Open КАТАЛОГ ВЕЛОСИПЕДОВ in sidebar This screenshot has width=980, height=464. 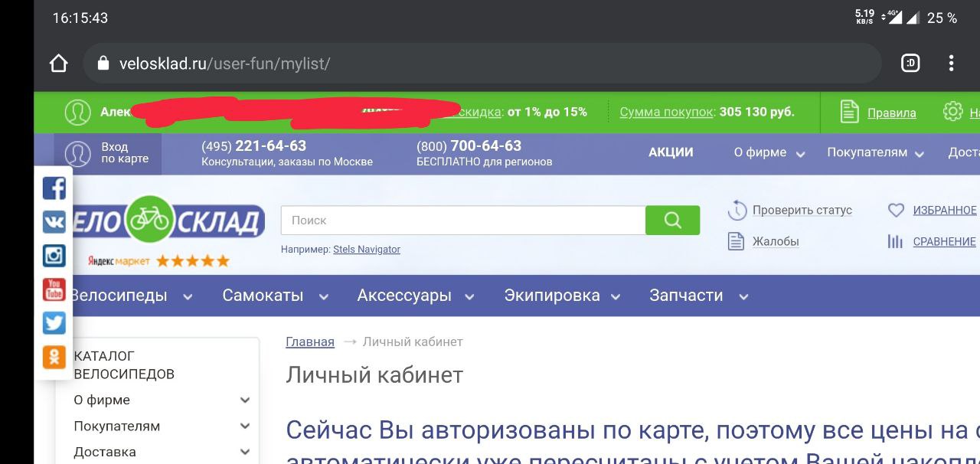(124, 365)
